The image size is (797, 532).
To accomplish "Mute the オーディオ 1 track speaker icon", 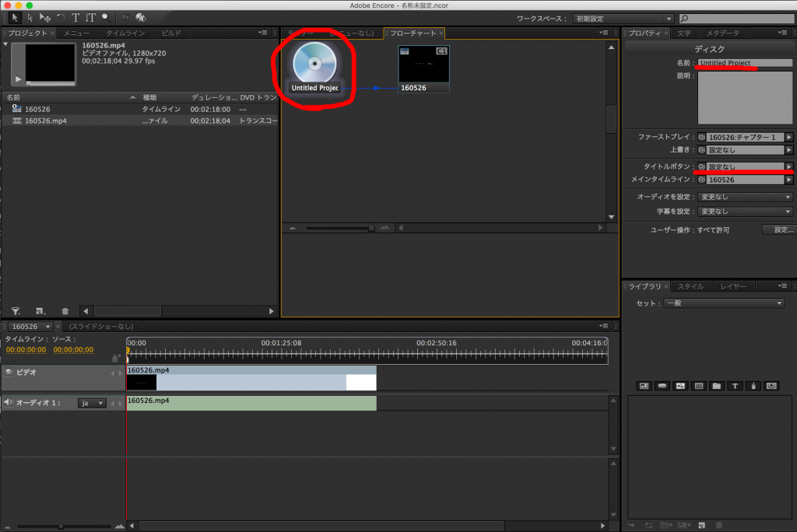I will (9, 402).
